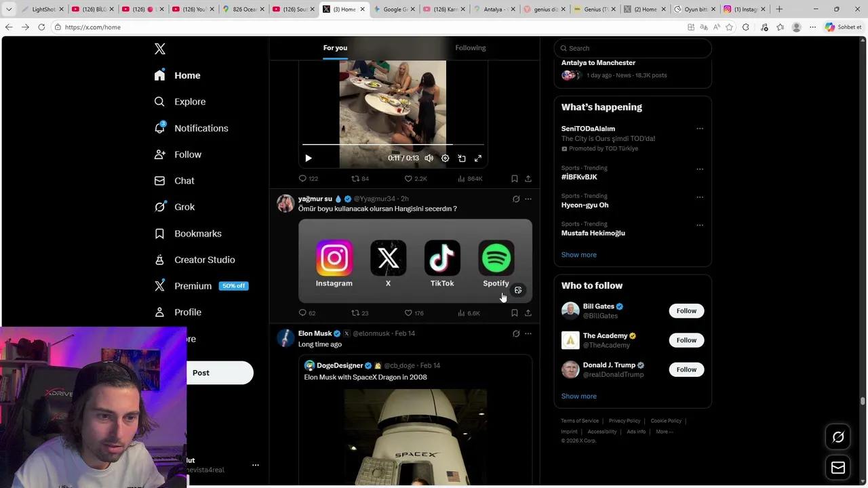Toggle picture-in-picture for the video

462,158
